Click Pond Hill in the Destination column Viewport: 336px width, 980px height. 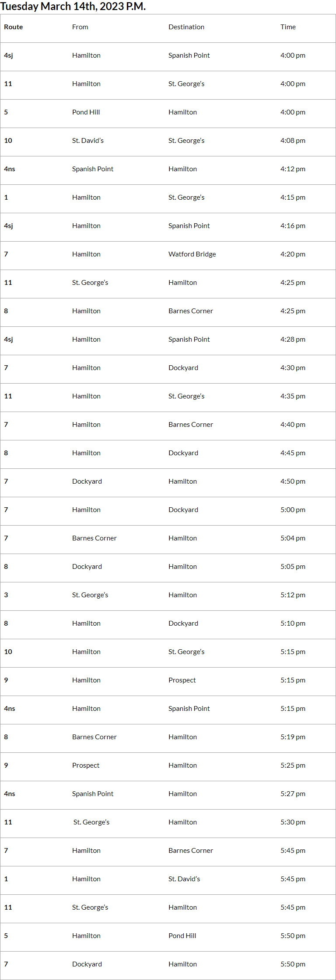182,936
